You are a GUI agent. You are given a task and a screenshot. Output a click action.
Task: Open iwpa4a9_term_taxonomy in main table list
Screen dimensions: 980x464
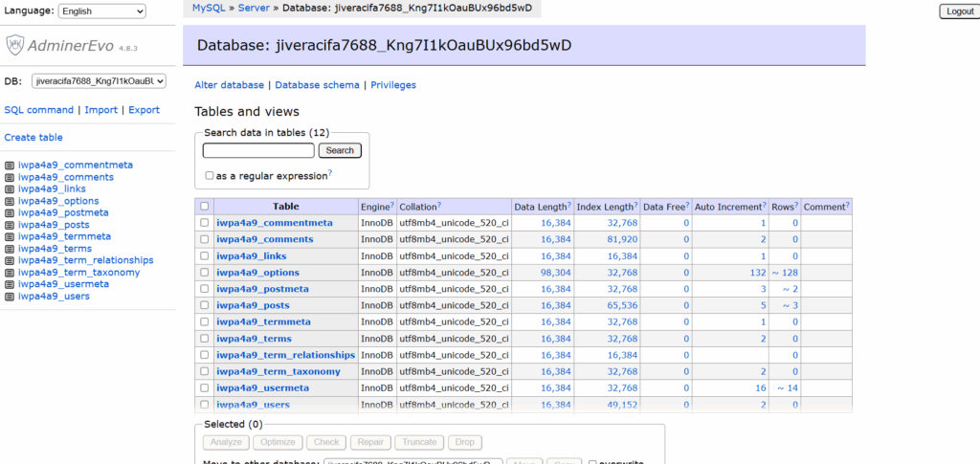pos(278,371)
